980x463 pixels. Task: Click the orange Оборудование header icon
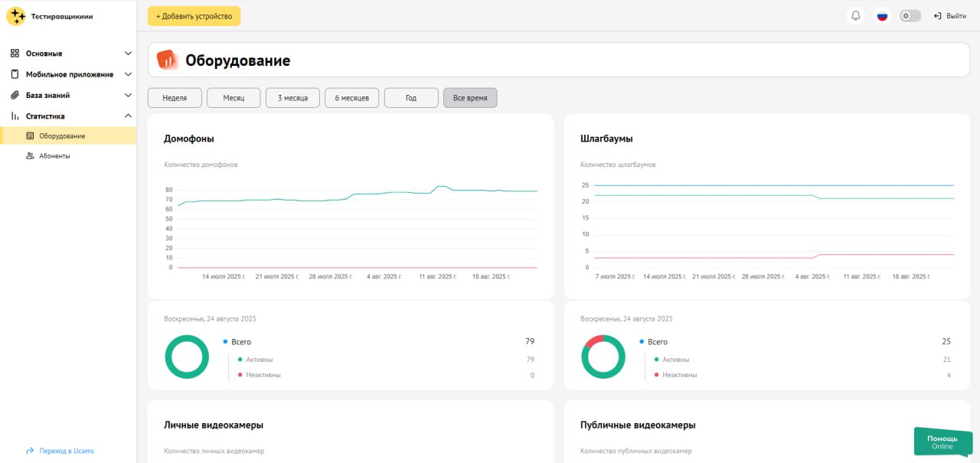(x=167, y=60)
